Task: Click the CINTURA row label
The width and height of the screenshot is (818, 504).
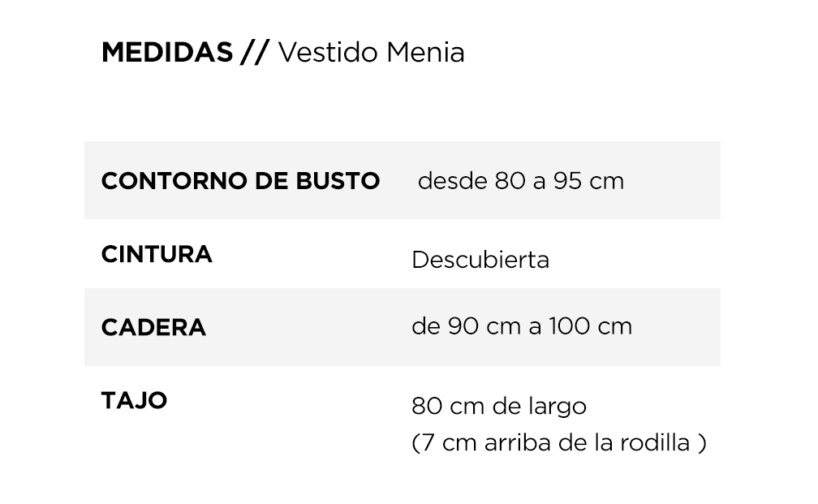Action: [x=157, y=255]
